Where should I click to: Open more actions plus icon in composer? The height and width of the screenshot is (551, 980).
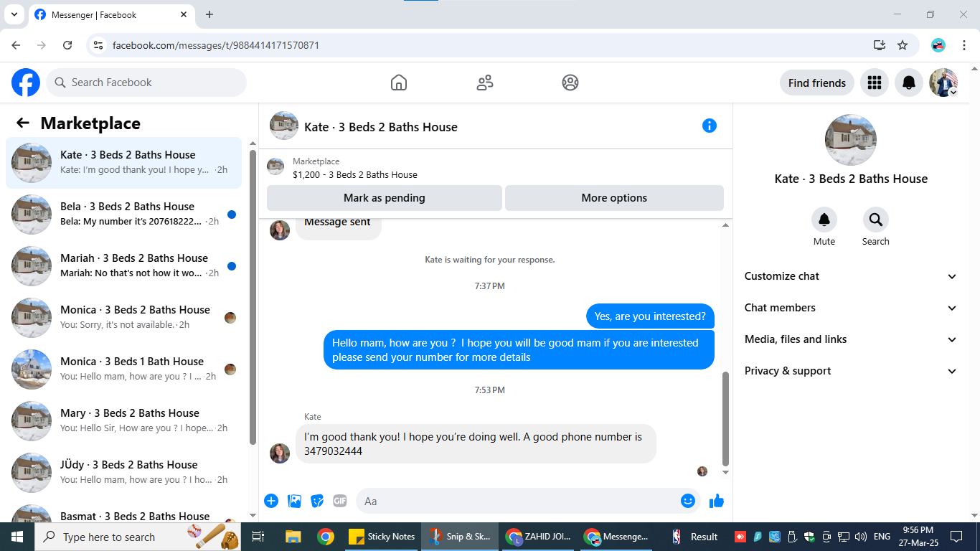pos(271,501)
